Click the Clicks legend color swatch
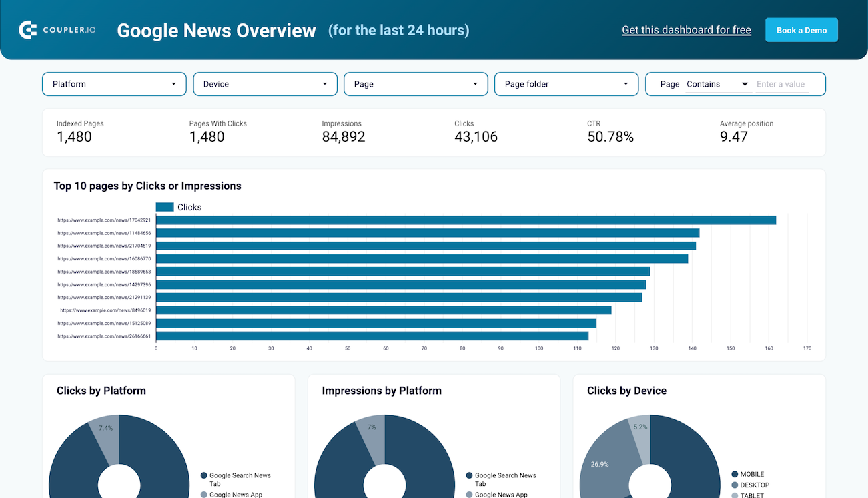This screenshot has height=498, width=868. (165, 207)
